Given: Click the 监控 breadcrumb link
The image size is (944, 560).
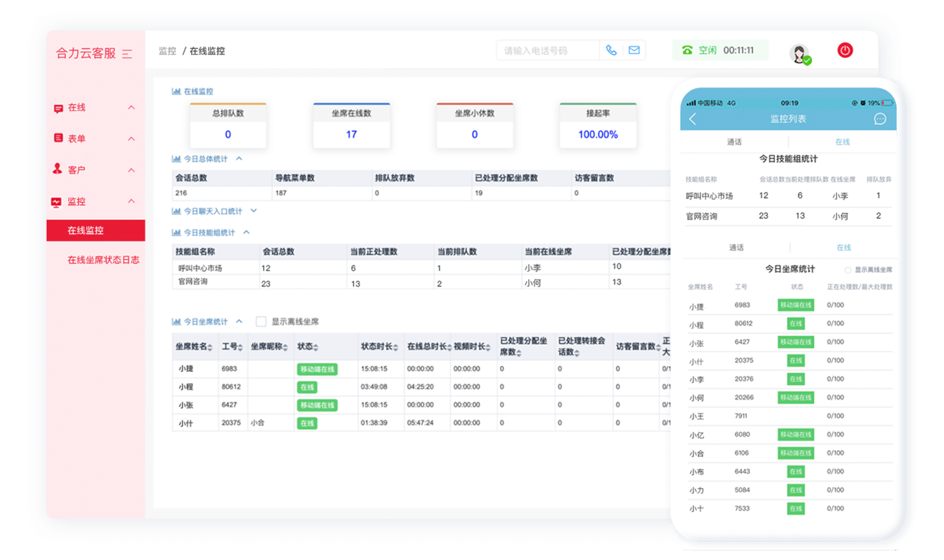Looking at the screenshot, I should (x=167, y=51).
